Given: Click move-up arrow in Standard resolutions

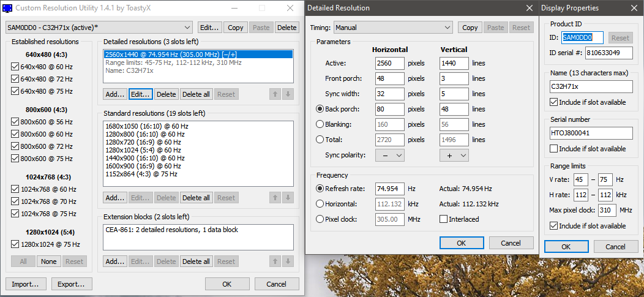Looking at the screenshot, I should pyautogui.click(x=275, y=198).
